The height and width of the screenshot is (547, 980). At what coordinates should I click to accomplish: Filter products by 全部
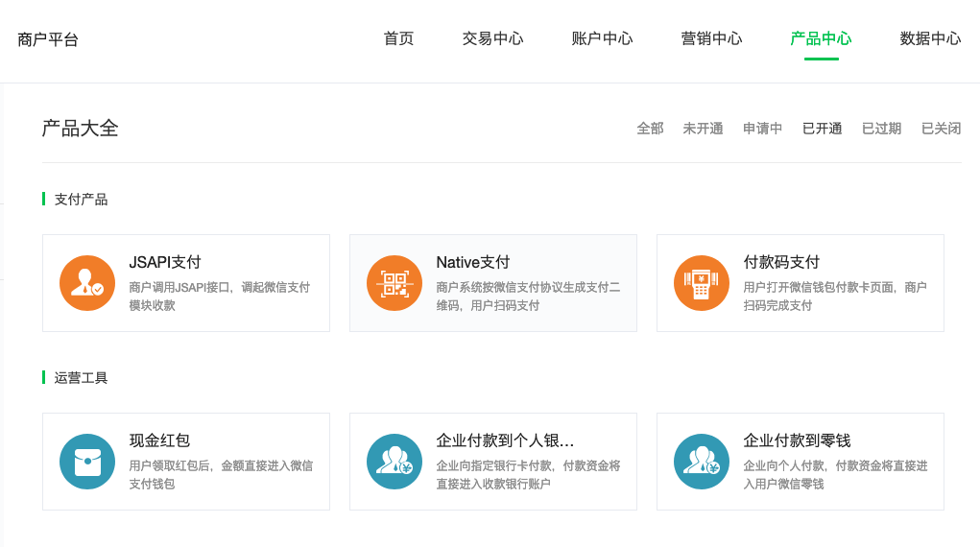pos(650,129)
